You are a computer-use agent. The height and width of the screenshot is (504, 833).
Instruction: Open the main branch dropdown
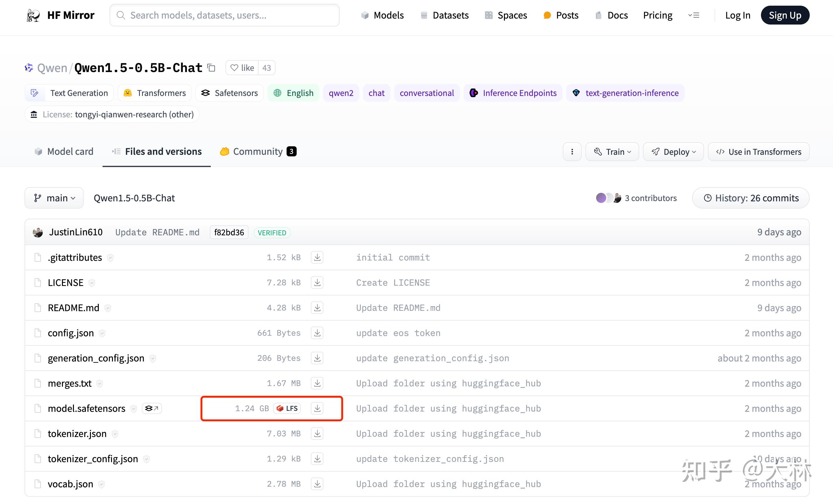click(x=54, y=198)
